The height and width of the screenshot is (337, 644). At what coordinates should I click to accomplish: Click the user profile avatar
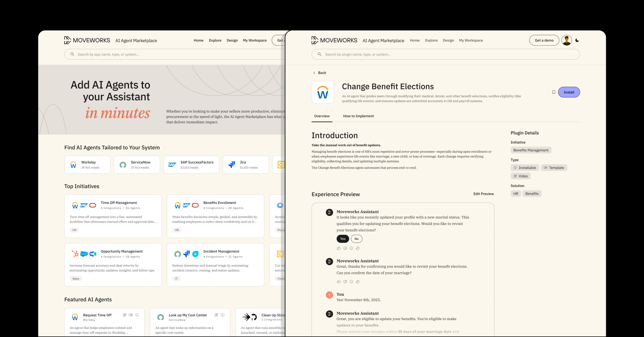(x=566, y=40)
